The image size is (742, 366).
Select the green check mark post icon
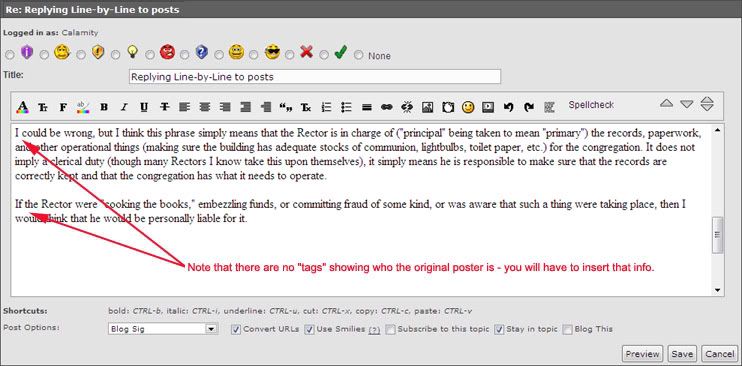[x=341, y=52]
